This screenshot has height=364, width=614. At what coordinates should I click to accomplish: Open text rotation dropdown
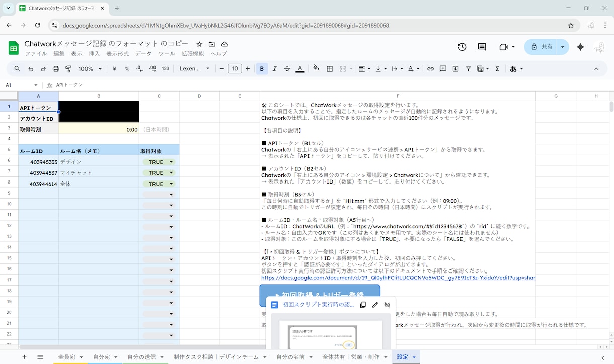point(413,69)
